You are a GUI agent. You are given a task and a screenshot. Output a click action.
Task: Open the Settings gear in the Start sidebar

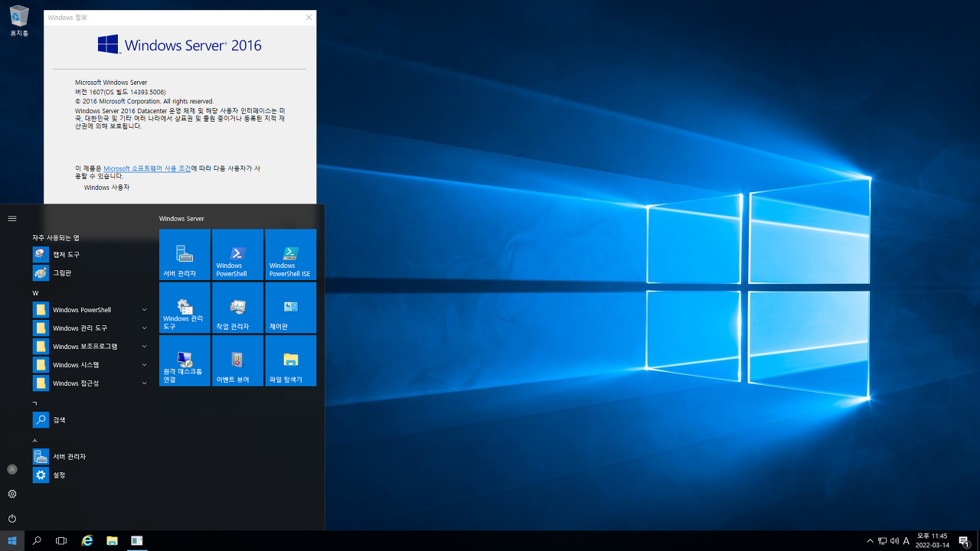point(12,494)
